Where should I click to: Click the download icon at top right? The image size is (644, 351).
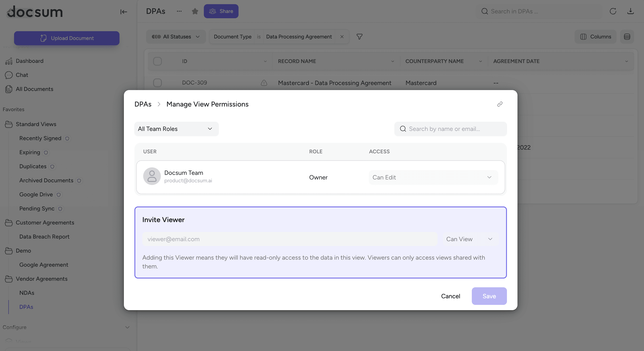point(630,11)
